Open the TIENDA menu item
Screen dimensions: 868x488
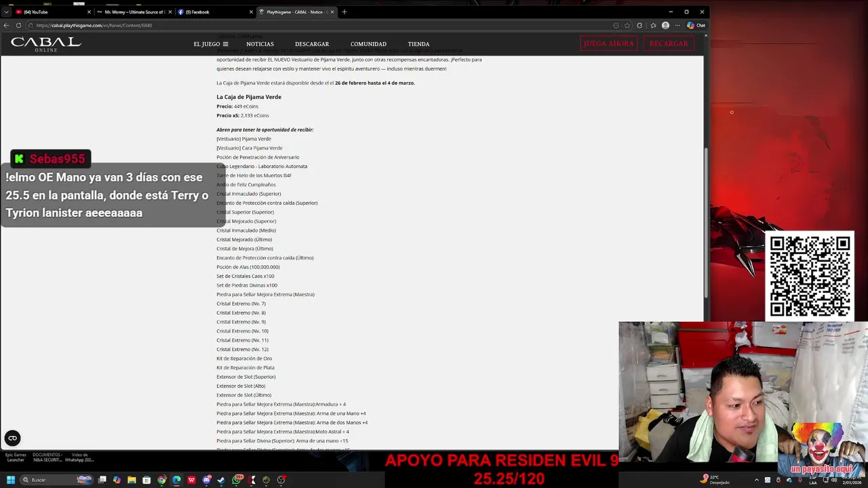[x=418, y=44]
